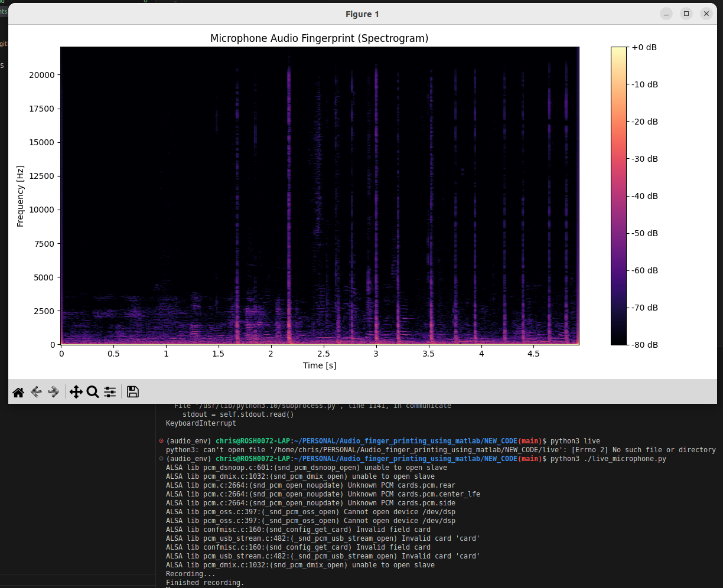This screenshot has width=723, height=588.
Task: Toggle the Zoom to rectangle tool
Action: click(x=93, y=392)
